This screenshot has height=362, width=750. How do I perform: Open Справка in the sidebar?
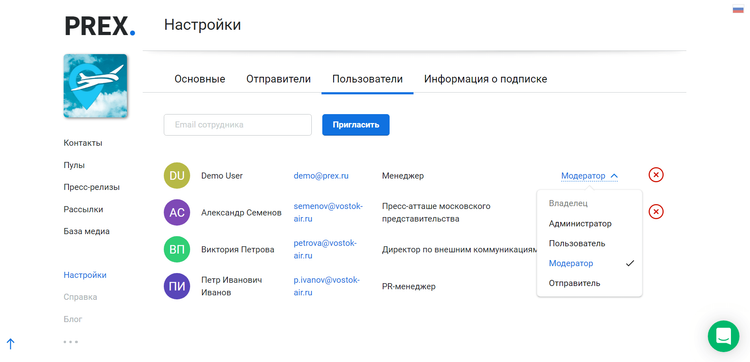pyautogui.click(x=80, y=297)
